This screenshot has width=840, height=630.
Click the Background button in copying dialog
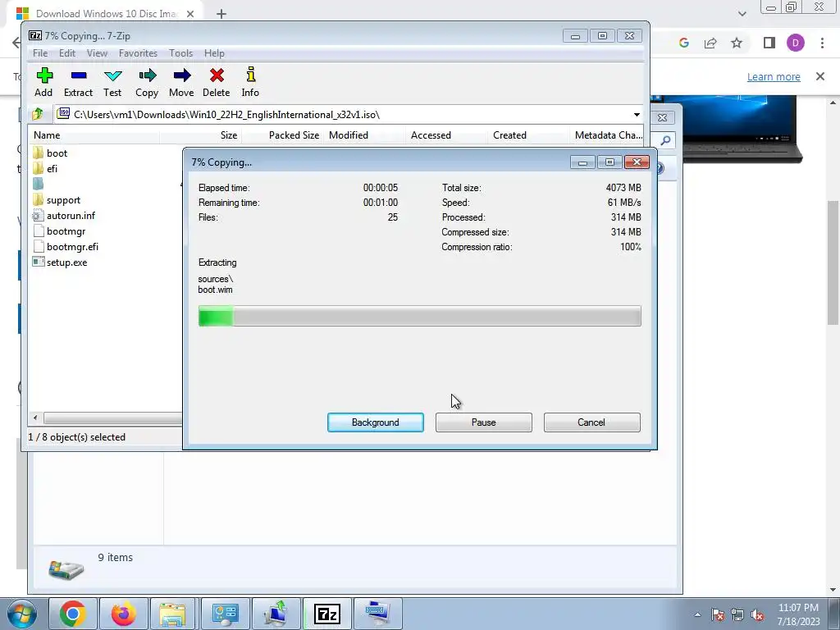376,422
